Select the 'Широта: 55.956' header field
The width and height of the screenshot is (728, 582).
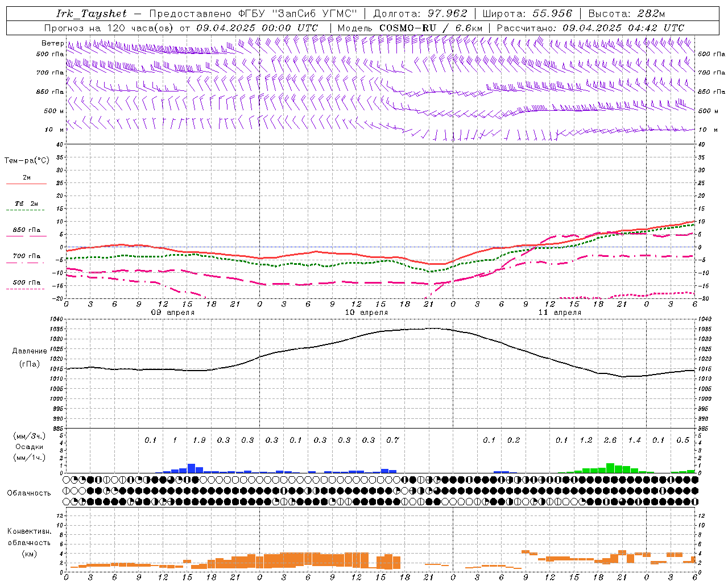click(x=527, y=14)
